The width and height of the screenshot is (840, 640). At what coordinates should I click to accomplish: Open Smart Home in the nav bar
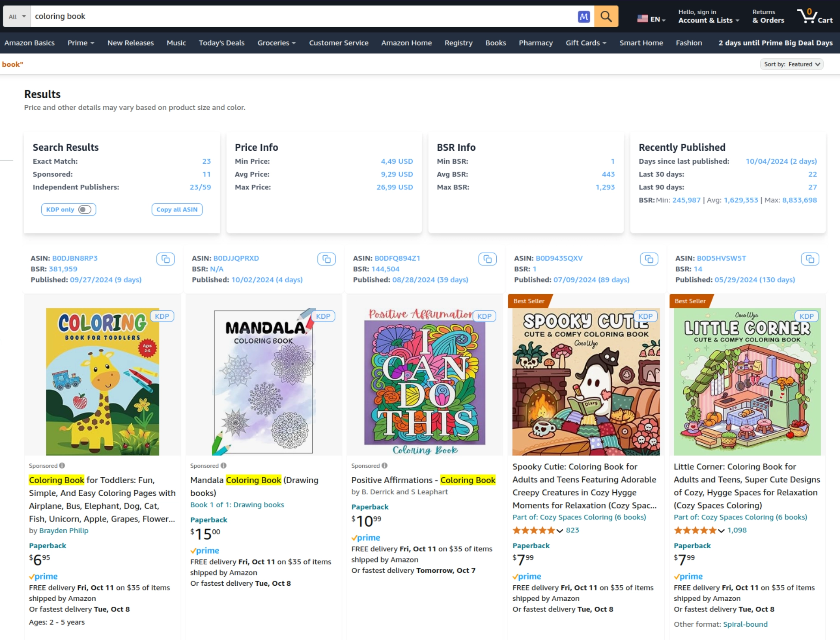[641, 43]
